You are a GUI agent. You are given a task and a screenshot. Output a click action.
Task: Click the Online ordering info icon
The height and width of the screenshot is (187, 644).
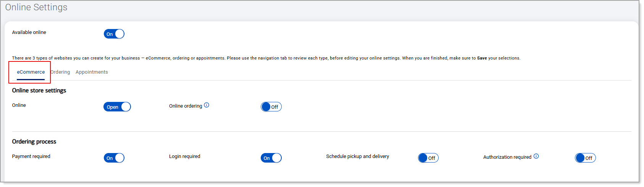tap(207, 105)
